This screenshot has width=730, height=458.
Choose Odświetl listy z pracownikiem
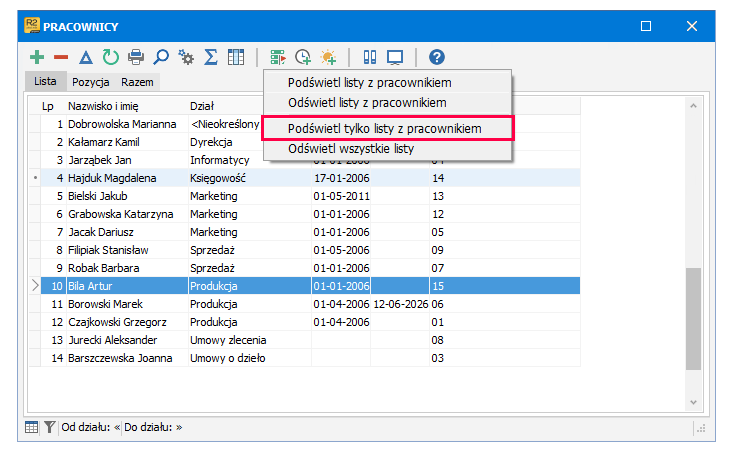click(x=387, y=102)
